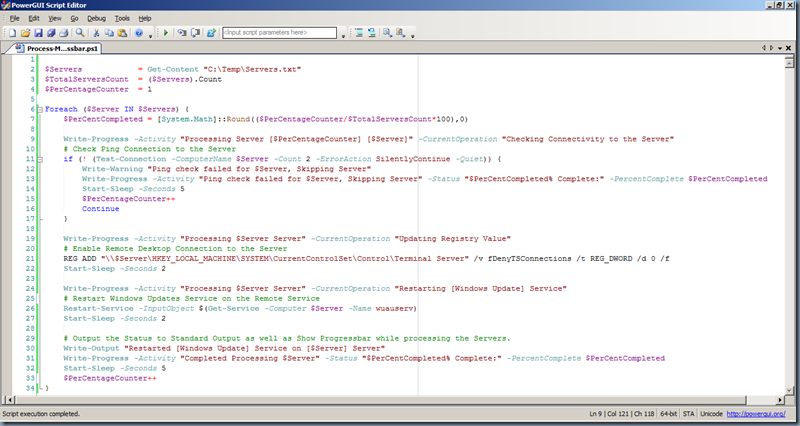
Task: Open standard toolbar overflow options arrow
Action: (151, 36)
